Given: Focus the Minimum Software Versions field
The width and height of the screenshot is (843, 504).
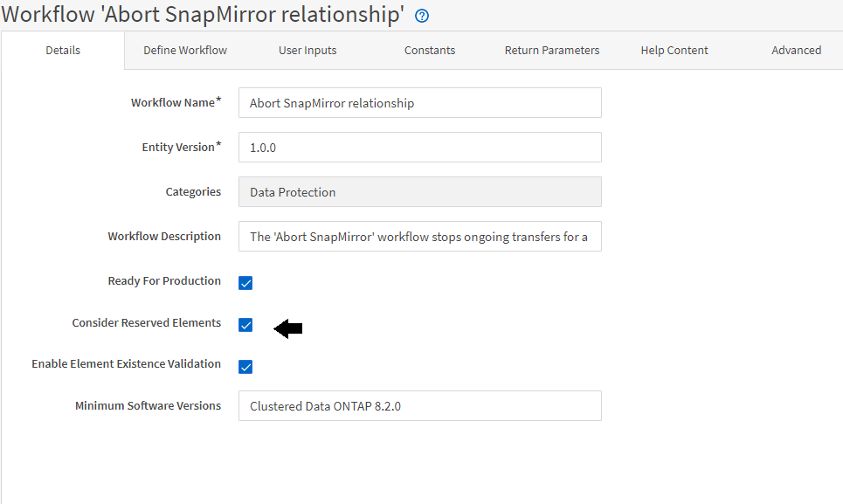Looking at the screenshot, I should click(x=419, y=406).
